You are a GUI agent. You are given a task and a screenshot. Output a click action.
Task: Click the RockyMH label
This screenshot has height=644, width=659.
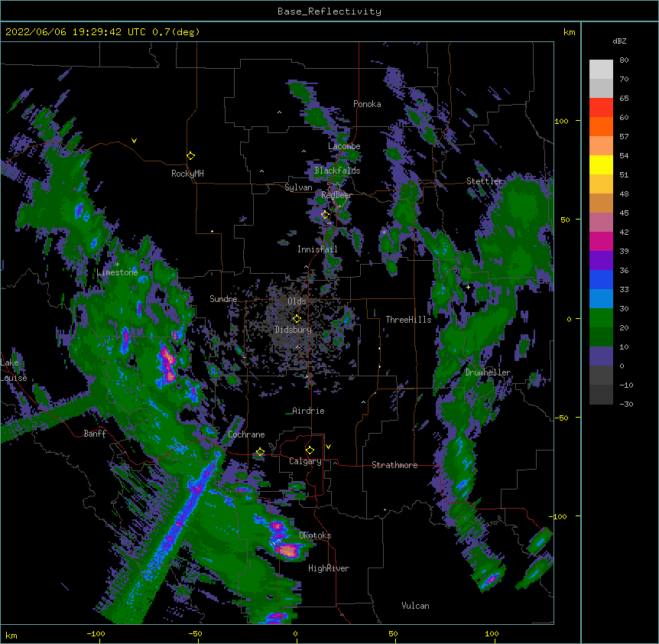[x=187, y=174]
